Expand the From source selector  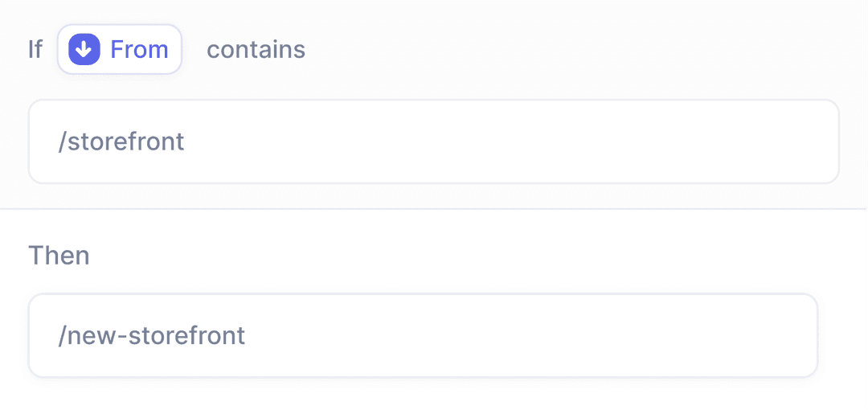coord(120,50)
